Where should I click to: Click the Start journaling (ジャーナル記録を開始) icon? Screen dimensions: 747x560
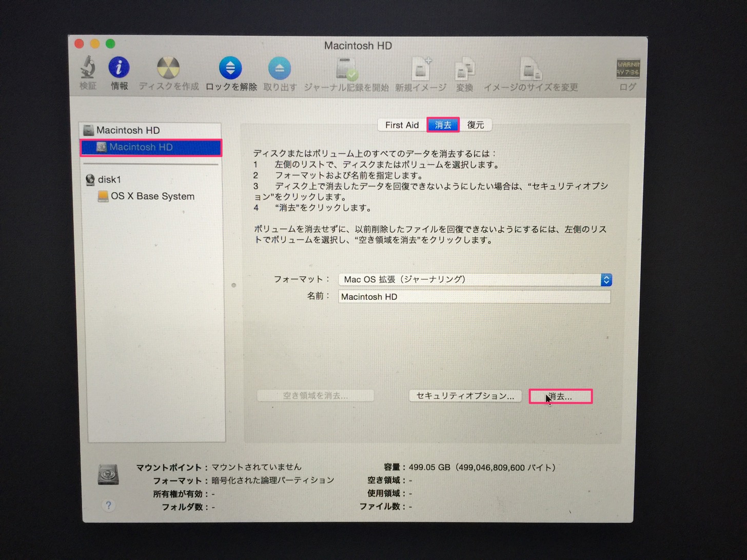click(347, 68)
